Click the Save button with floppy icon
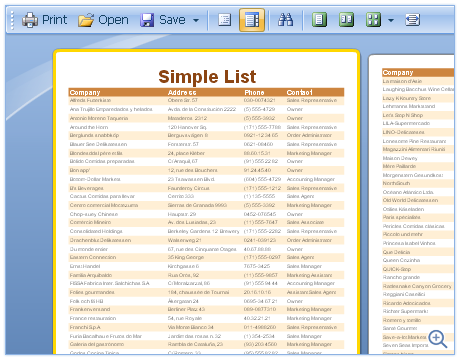460x360 pixels. click(x=163, y=20)
